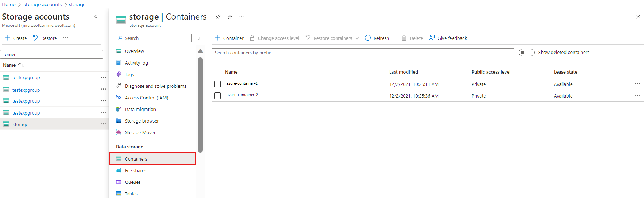
Task: Open more options for azure-container-1 row
Action: tap(637, 84)
